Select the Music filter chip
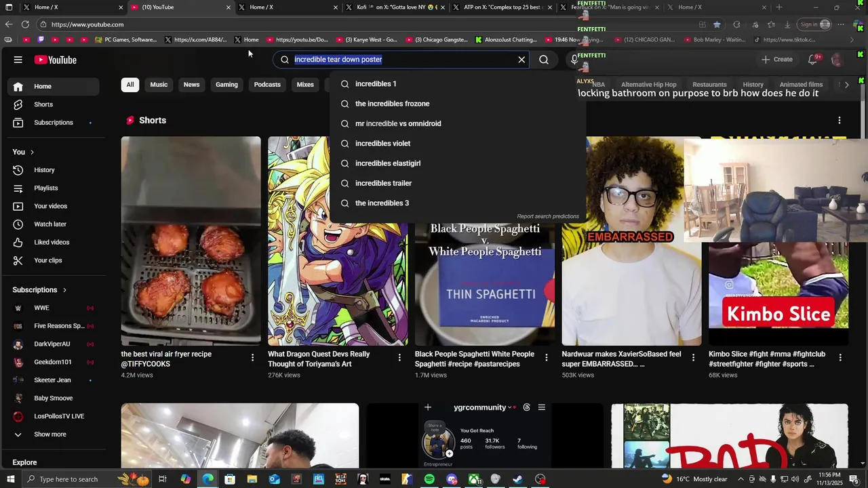 click(159, 85)
